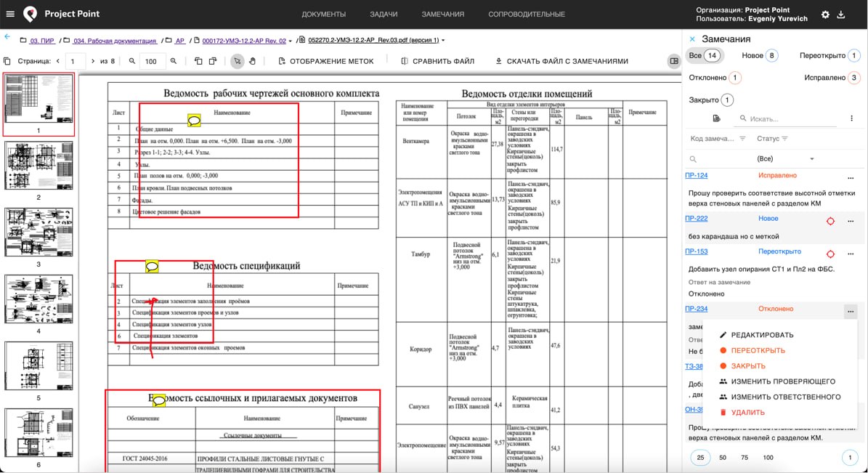Viewport: 868px width, 473px height.
Task: Toggle the page thumbnails panel icon
Action: coord(7,61)
